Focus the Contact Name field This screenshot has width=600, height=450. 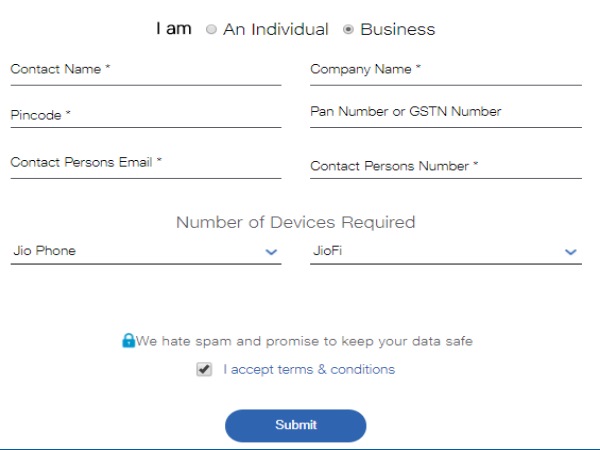(145, 70)
